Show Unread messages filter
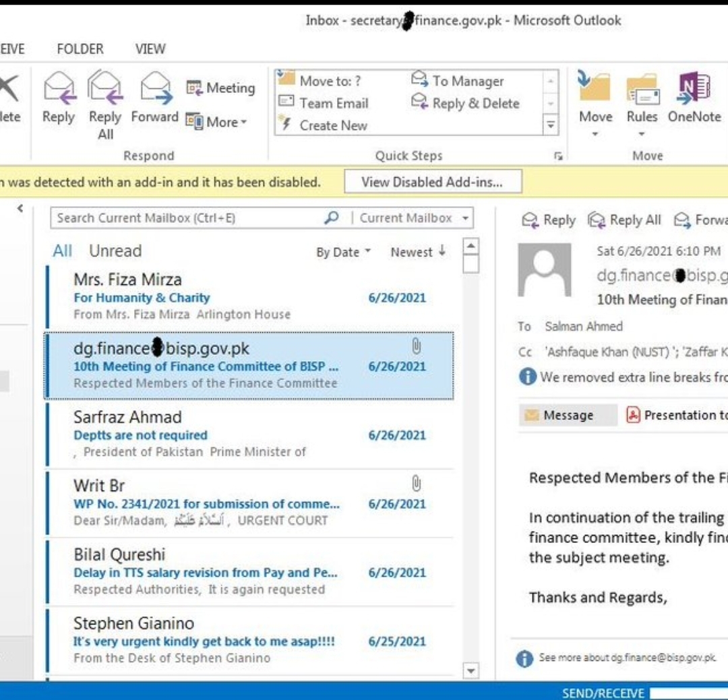This screenshot has height=700, width=728. pos(115,251)
